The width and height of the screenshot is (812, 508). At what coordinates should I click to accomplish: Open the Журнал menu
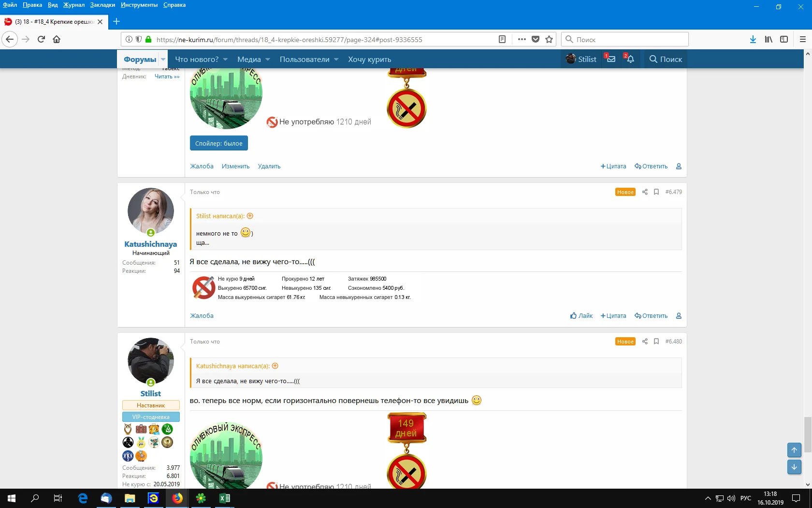point(74,5)
